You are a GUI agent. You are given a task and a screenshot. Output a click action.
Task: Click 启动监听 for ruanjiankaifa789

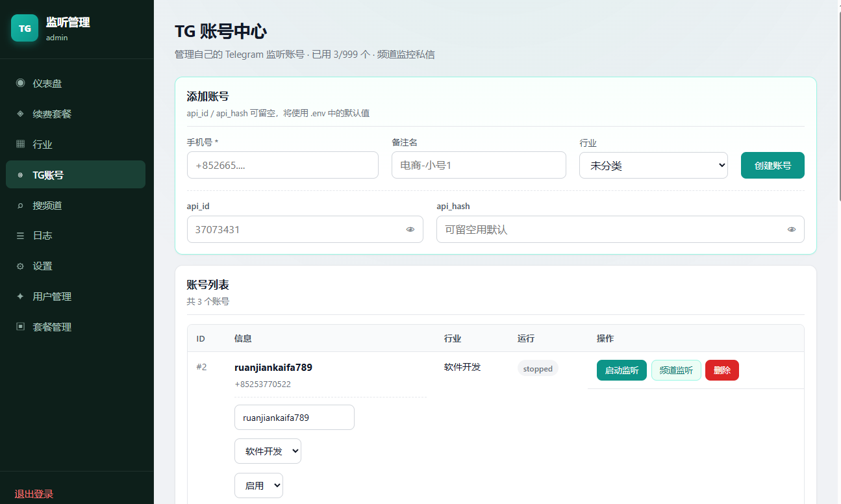tap(621, 370)
